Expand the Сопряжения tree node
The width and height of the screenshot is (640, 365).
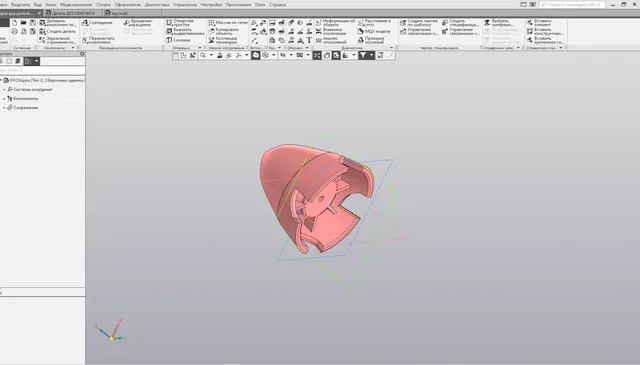4,108
